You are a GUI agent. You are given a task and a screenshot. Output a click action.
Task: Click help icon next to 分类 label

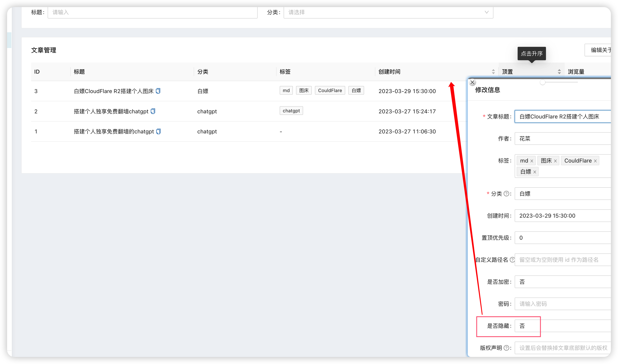(x=506, y=194)
